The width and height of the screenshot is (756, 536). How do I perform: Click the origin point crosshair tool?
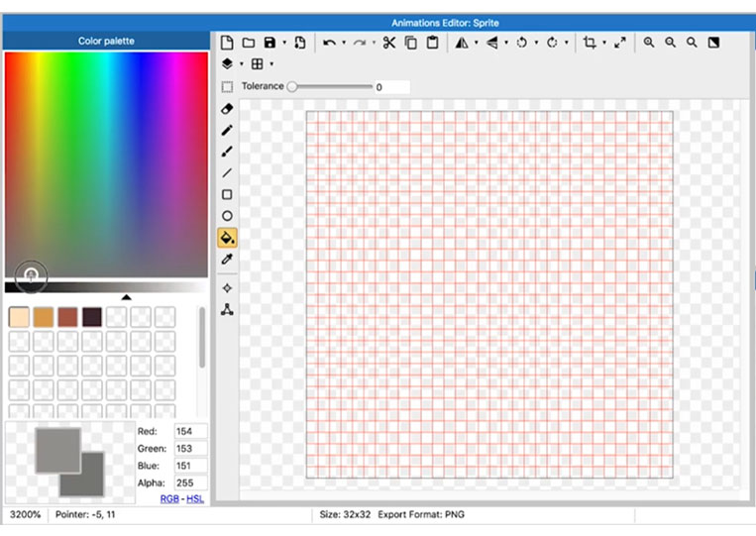click(x=227, y=288)
